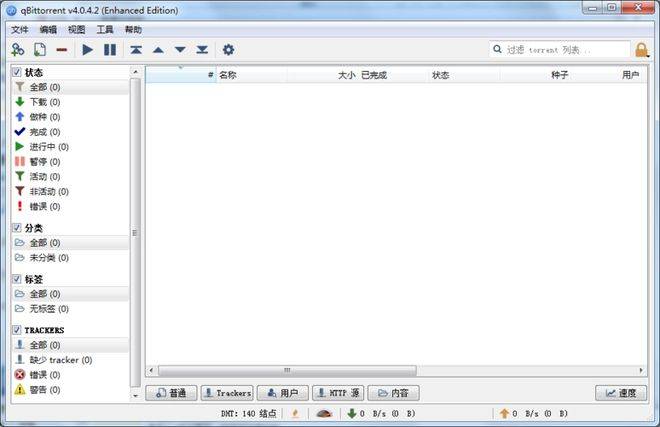Open the HTTP 源 details tab
The image size is (660, 427).
338,393
